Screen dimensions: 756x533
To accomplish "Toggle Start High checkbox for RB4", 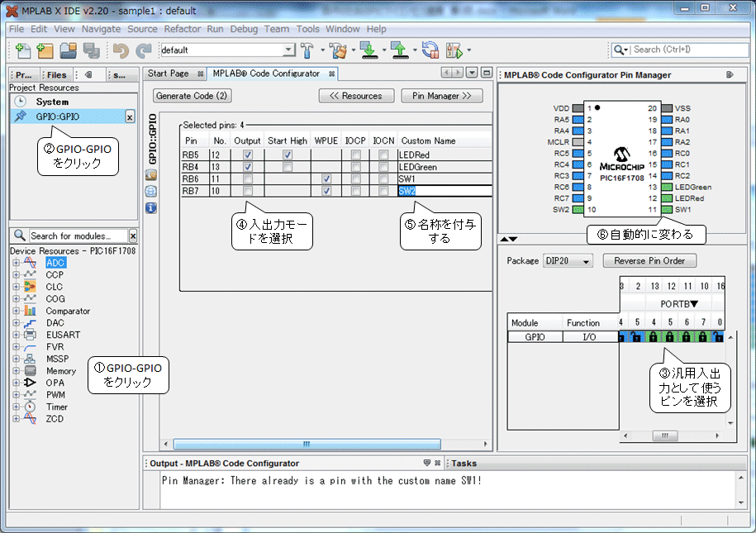I will (288, 167).
